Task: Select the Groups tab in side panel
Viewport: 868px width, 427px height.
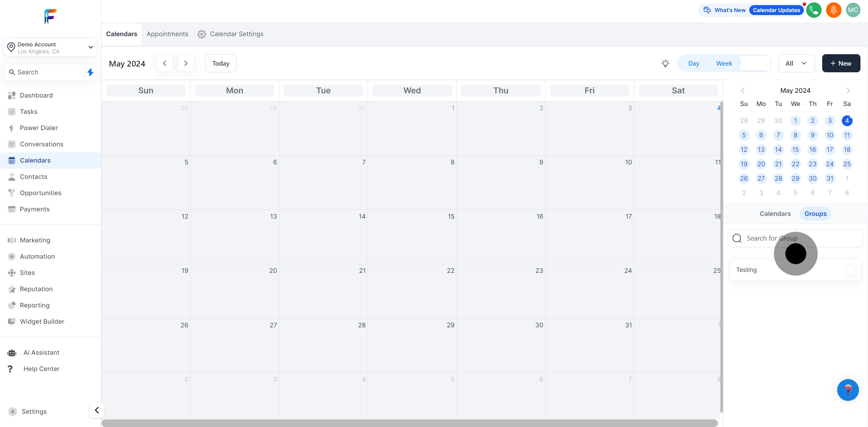Action: (815, 214)
